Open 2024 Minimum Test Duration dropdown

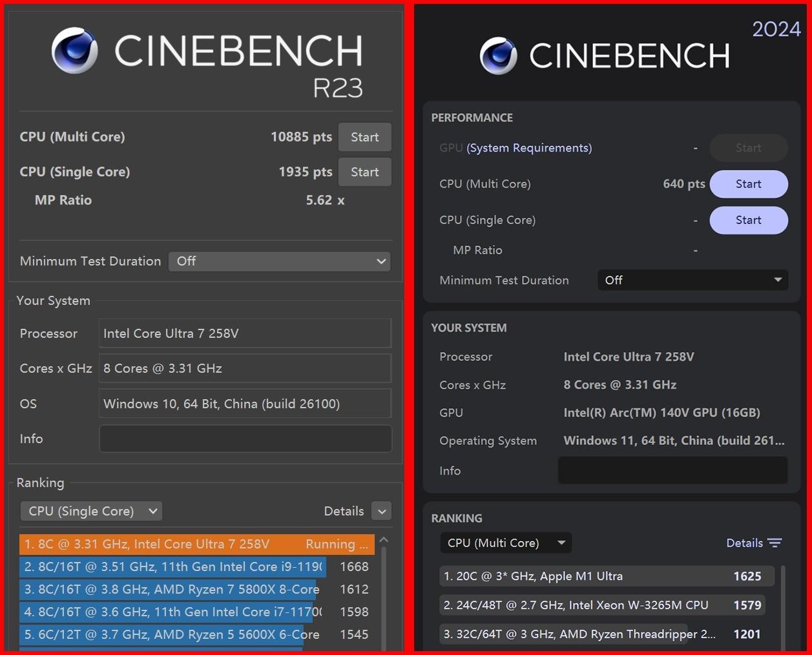point(692,280)
